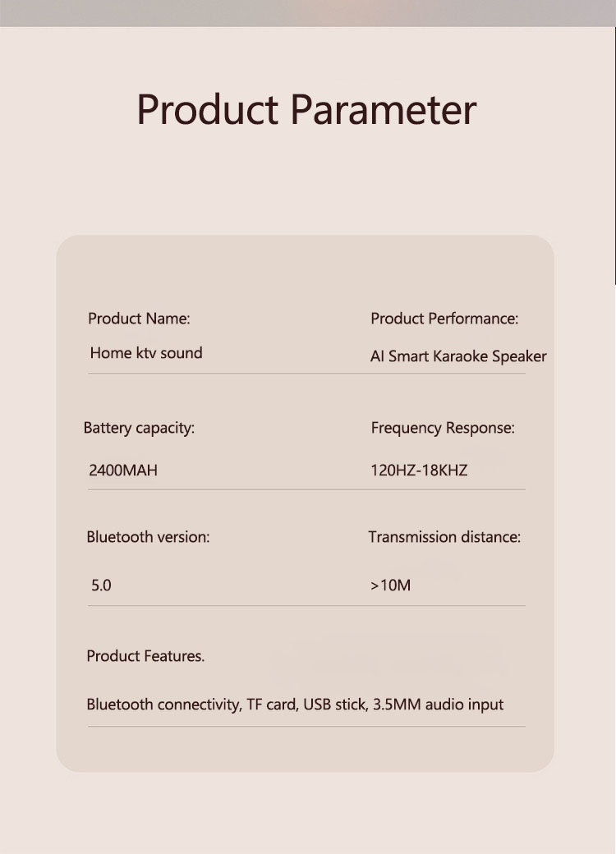Screen dimensions: 616x854
Task: Click the word Parameter in the title
Action: 384,109
